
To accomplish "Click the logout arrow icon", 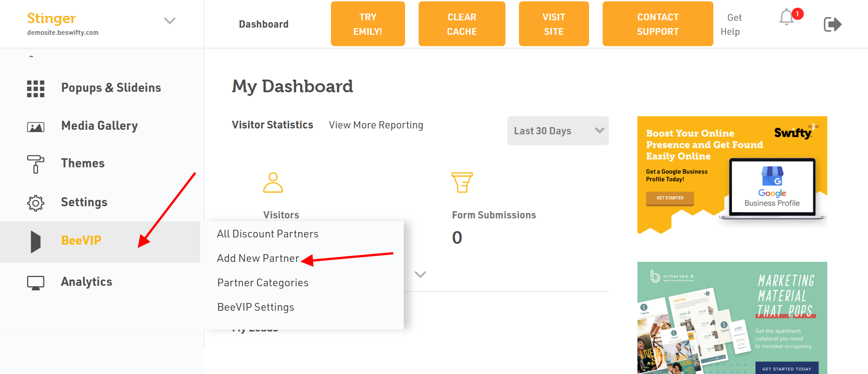I will 832,24.
